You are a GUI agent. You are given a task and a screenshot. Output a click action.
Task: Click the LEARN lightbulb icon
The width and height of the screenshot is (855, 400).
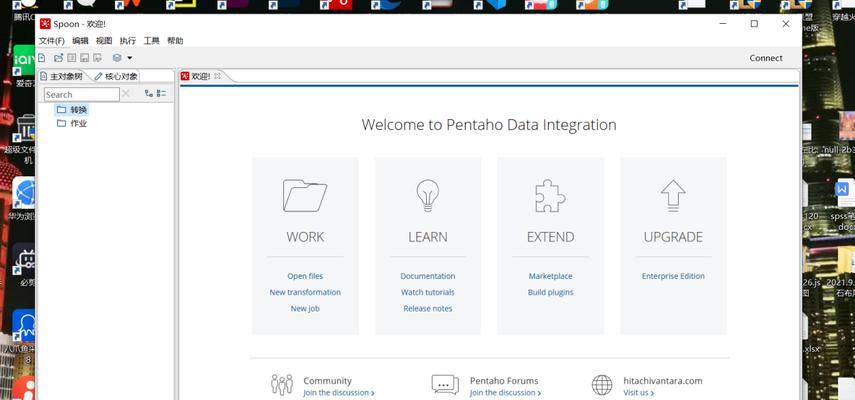[x=428, y=195]
